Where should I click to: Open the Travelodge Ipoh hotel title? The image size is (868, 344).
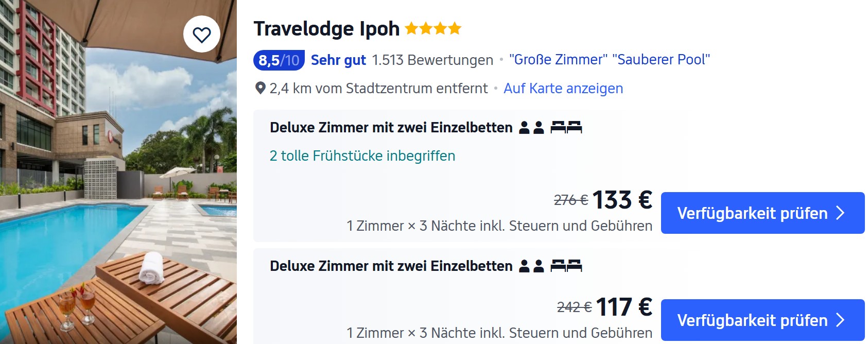click(326, 29)
